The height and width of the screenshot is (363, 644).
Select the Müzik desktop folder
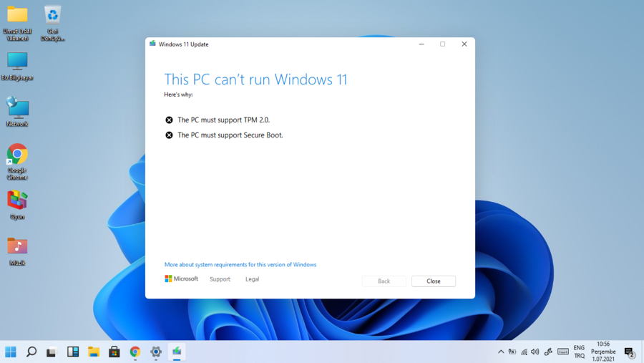17,251
